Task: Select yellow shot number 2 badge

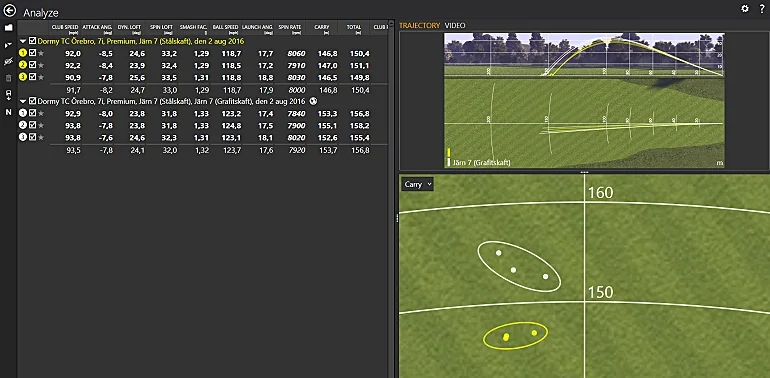Action: (23, 65)
